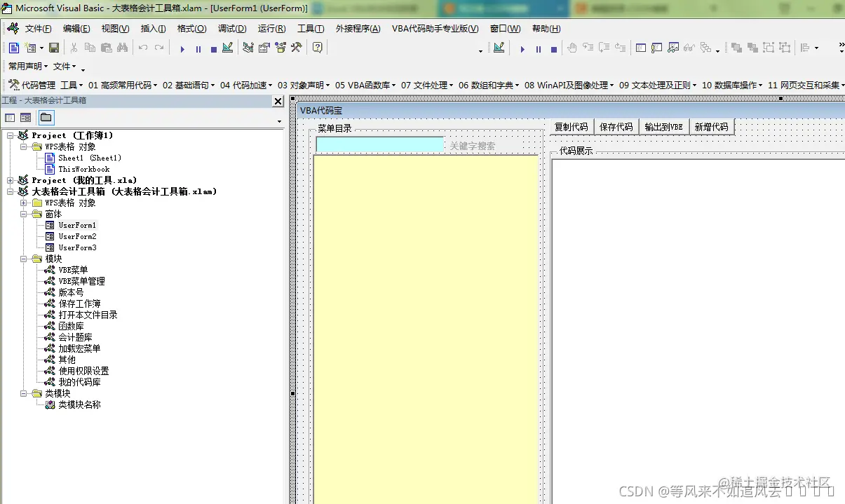This screenshot has width=845, height=504.
Task: Click the Cut scissors icon
Action: coord(74,48)
